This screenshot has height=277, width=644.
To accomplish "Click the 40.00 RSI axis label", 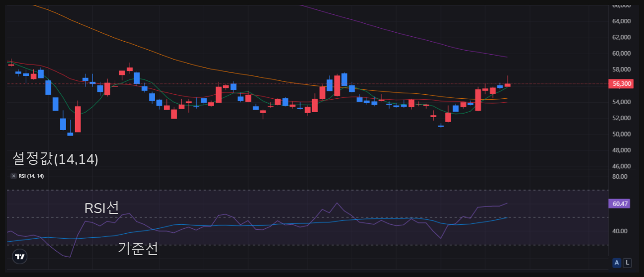I will point(620,231).
